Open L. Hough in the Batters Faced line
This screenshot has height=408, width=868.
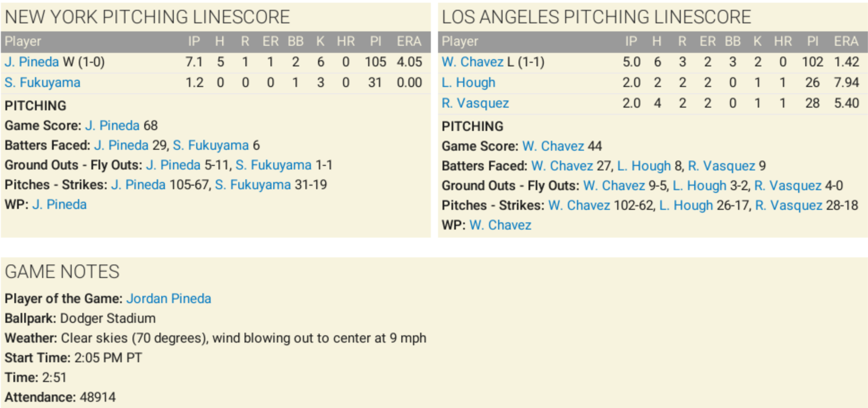tap(644, 166)
